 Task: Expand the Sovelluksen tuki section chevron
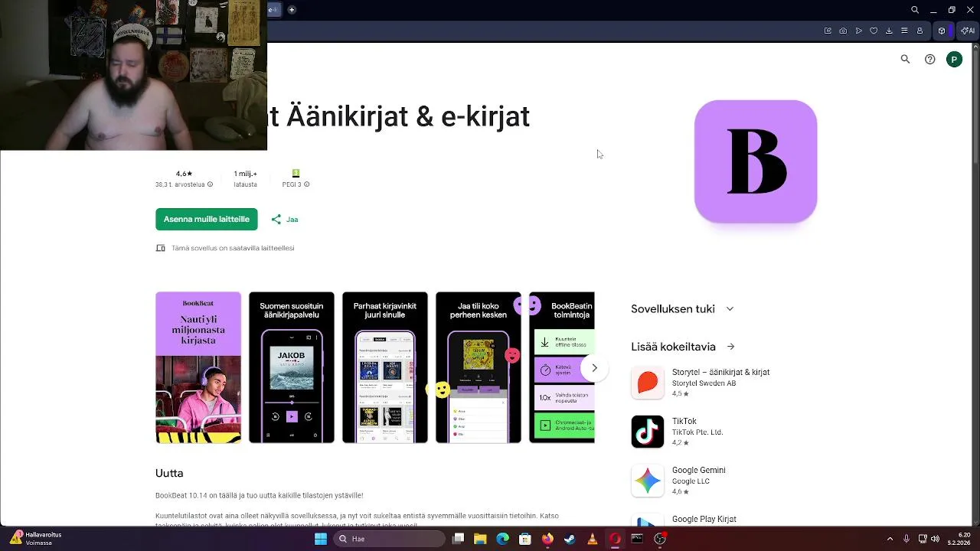click(730, 309)
